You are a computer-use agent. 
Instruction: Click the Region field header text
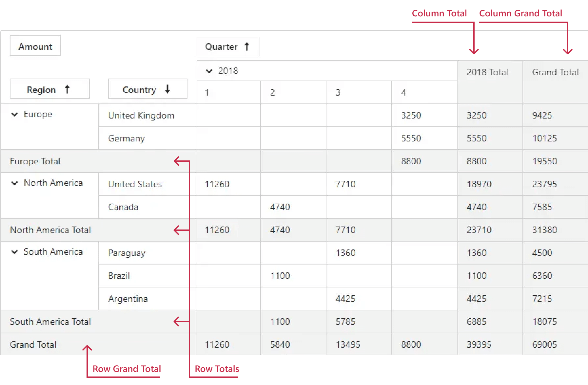point(41,90)
